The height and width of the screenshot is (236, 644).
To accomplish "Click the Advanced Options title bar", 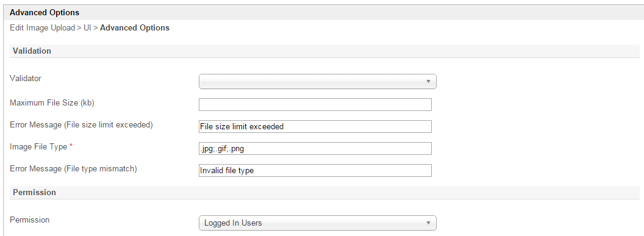I will click(322, 13).
